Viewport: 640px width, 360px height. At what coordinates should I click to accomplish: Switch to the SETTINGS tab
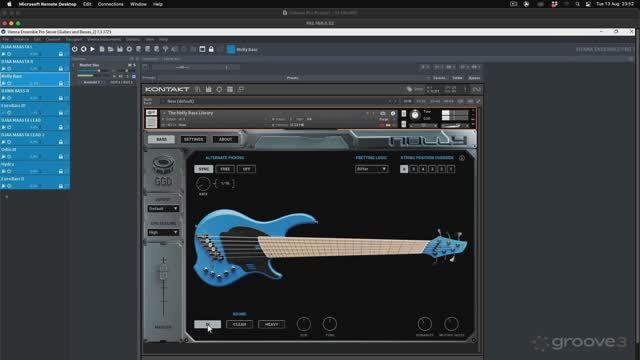pos(193,139)
